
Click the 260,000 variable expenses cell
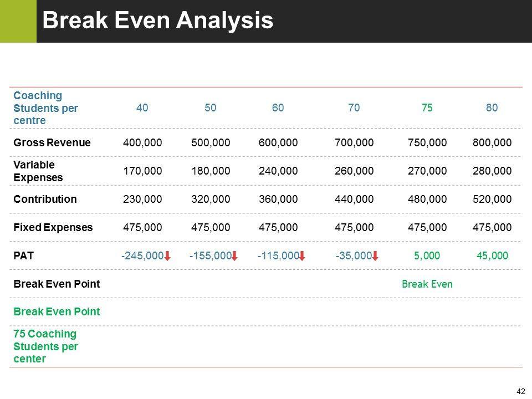[x=354, y=171]
